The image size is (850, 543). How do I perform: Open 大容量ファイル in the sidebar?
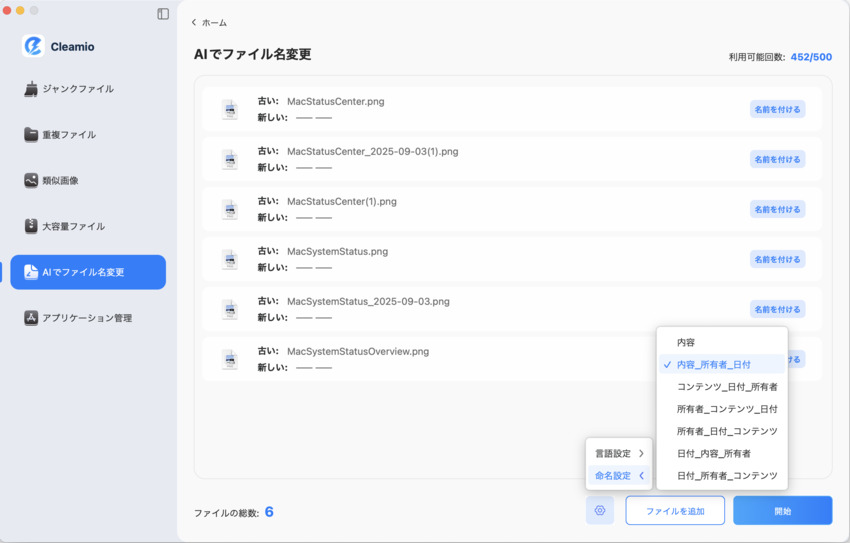pos(88,226)
